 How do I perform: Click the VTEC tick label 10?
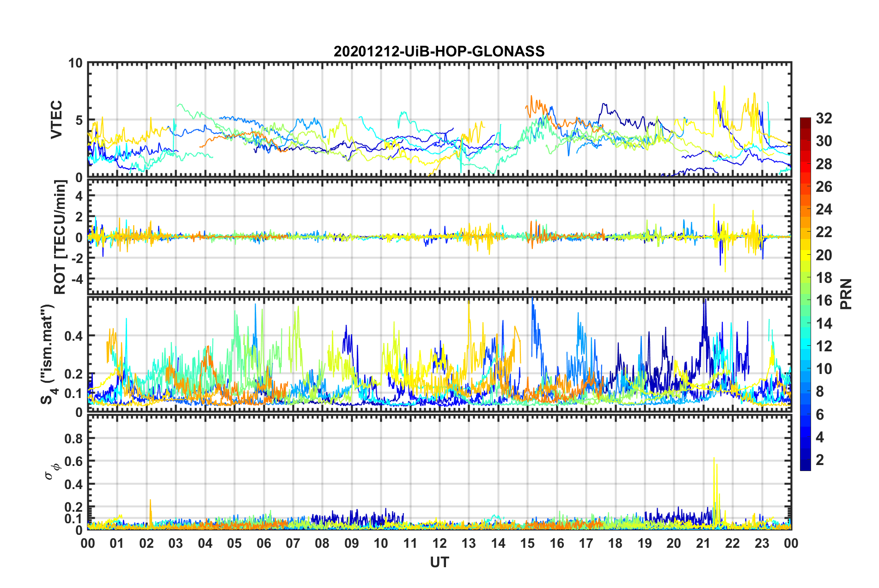75,63
